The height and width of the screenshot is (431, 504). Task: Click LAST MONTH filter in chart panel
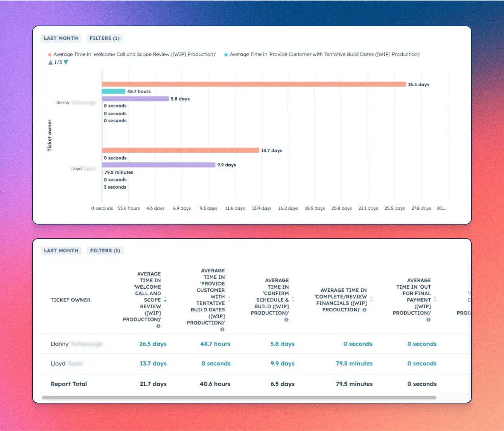(61, 38)
